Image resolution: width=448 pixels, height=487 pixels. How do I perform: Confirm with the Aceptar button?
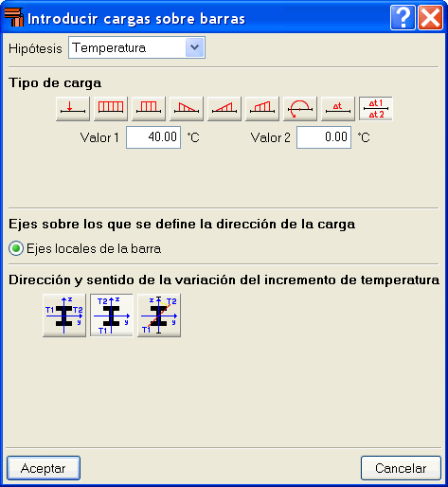[x=44, y=468]
